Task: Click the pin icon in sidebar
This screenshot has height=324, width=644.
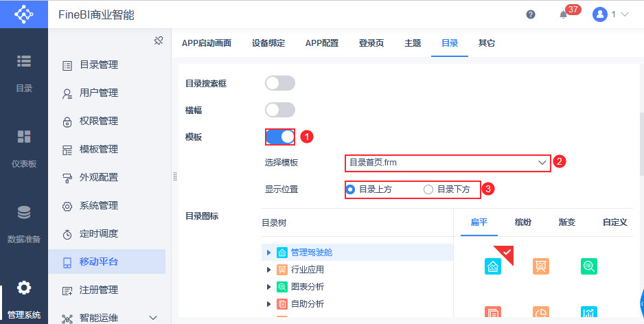Action: point(159,41)
